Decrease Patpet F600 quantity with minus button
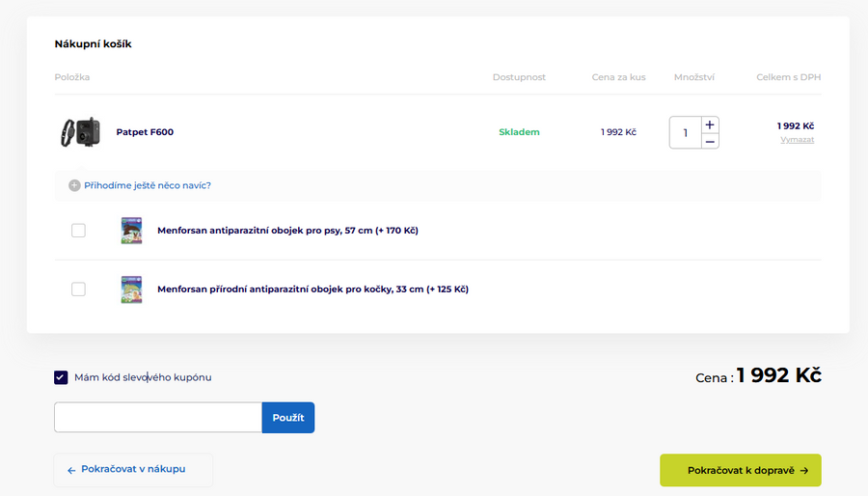 pos(710,141)
